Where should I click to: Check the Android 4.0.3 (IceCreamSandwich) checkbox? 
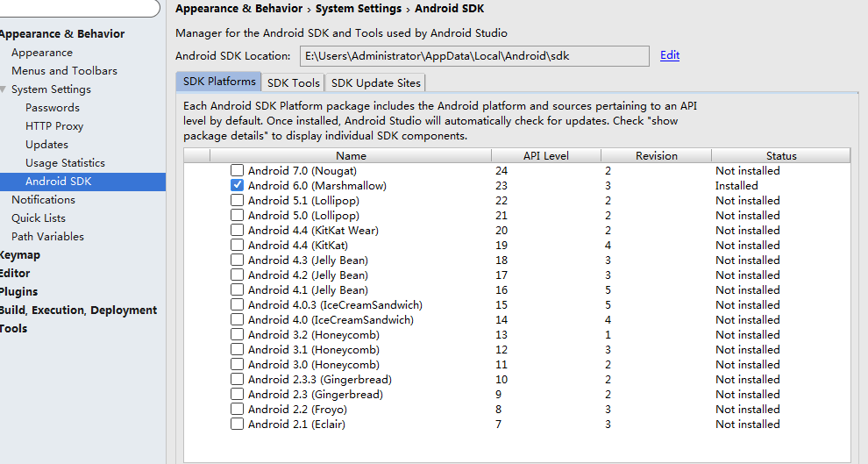coord(237,305)
